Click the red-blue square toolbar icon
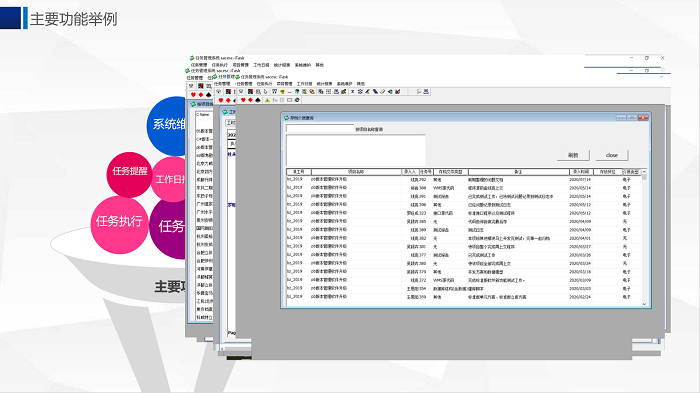700x393 pixels. pos(250,92)
